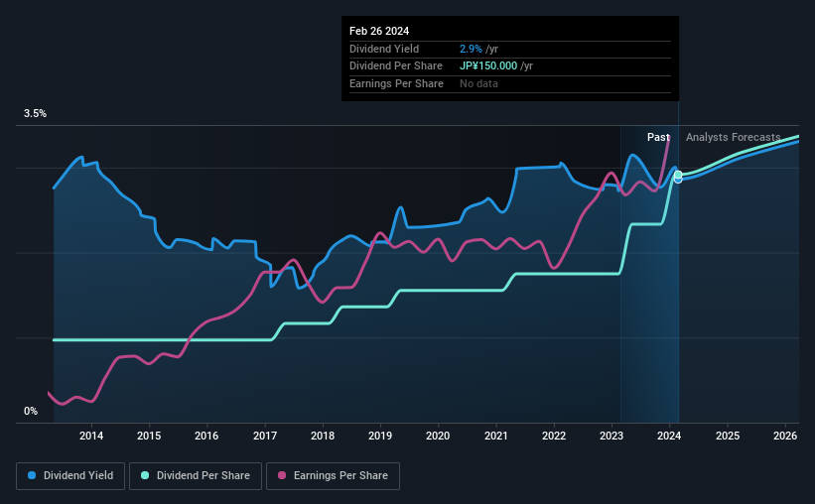Click the pink Earnings Per Share legend dot
Viewport: 815px width, 504px height.
click(x=282, y=475)
